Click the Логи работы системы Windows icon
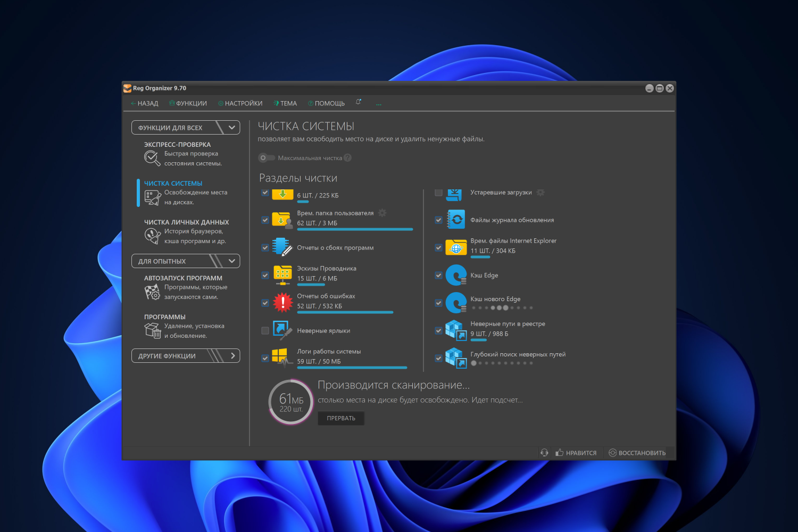 click(282, 358)
